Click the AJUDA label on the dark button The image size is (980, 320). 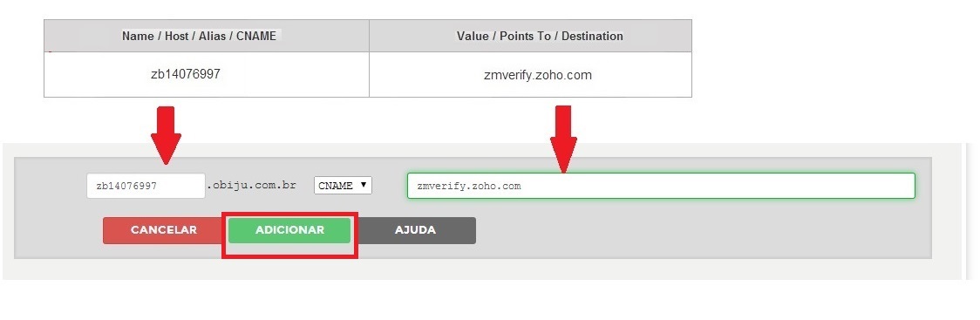415,230
